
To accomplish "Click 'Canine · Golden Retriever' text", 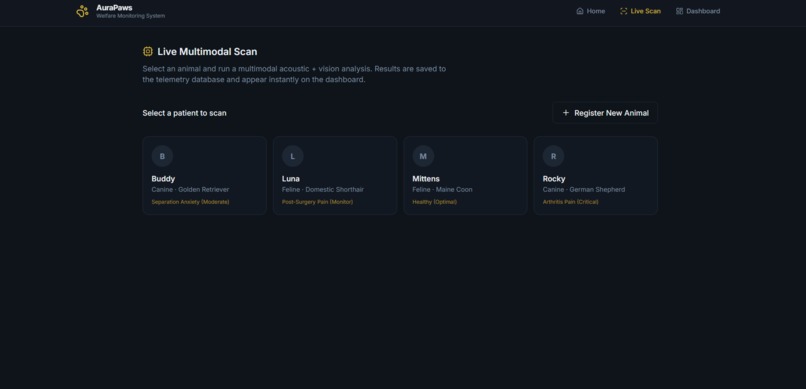I will click(190, 190).
